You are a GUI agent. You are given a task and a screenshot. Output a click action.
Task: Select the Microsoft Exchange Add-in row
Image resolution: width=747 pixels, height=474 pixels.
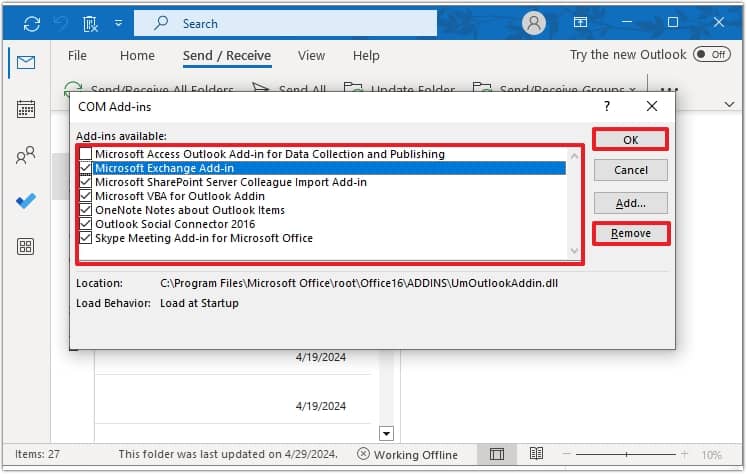point(323,168)
